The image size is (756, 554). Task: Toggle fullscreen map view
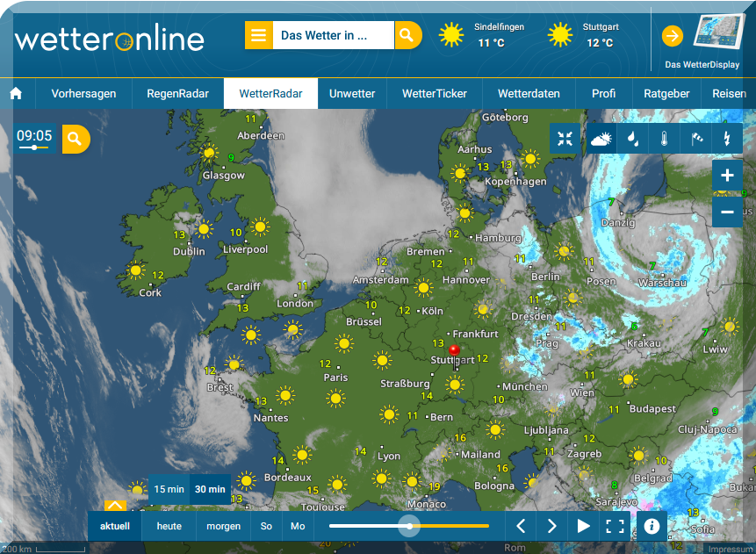pyautogui.click(x=615, y=526)
